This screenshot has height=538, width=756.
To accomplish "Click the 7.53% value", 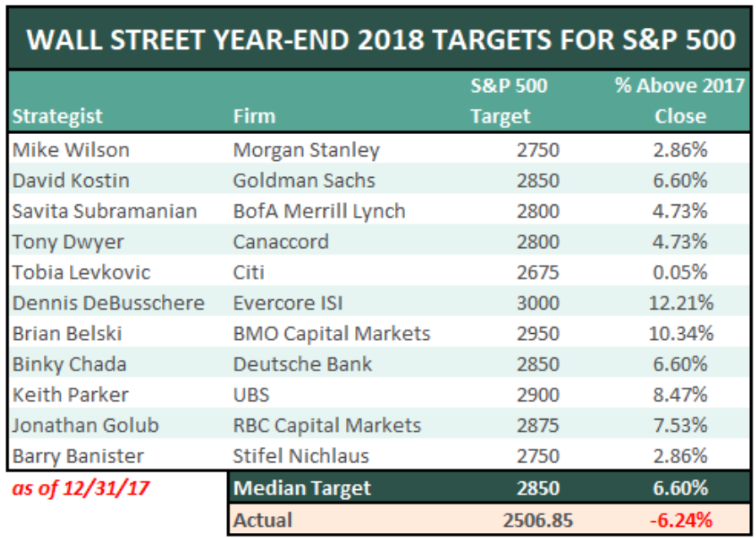I will pos(680,426).
